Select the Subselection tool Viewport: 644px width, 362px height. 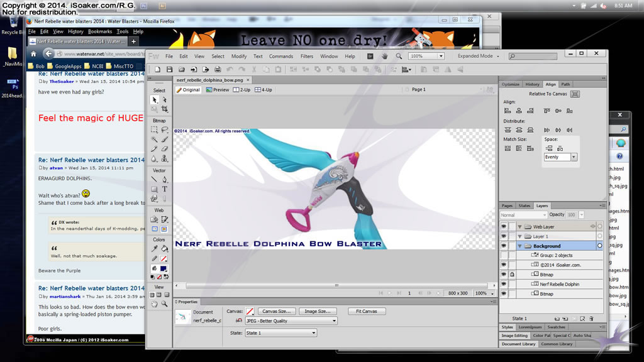pos(164,100)
